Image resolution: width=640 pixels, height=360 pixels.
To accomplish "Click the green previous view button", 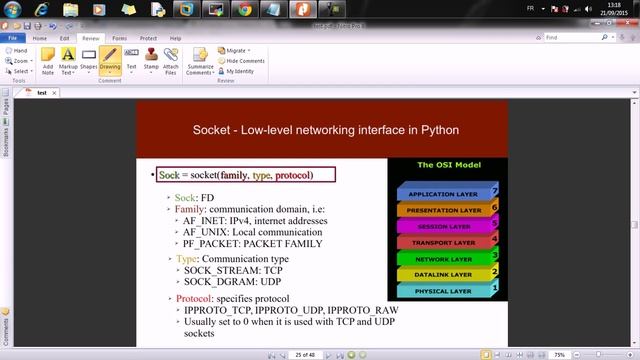I will point(351,355).
